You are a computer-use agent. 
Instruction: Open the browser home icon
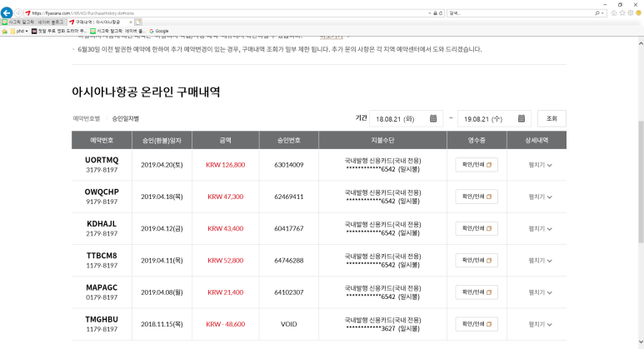[x=614, y=13]
